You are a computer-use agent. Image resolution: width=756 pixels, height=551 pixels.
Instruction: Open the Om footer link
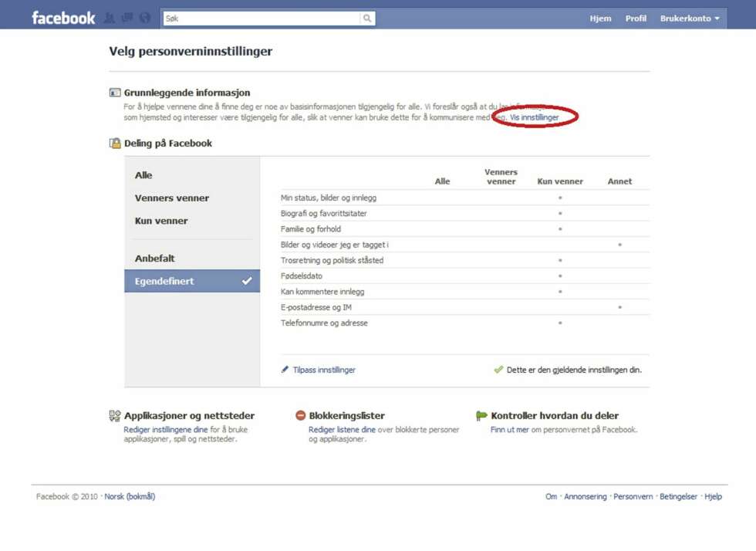(x=551, y=496)
